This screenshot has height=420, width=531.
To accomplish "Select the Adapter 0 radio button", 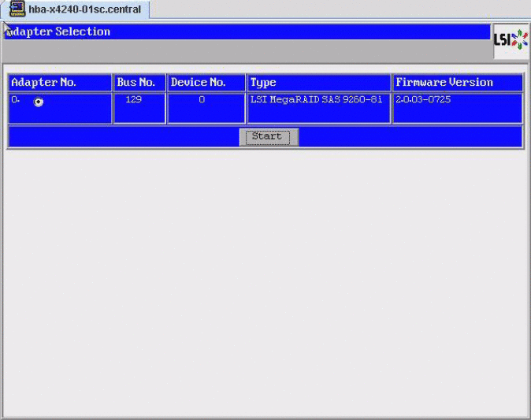I will tap(39, 102).
